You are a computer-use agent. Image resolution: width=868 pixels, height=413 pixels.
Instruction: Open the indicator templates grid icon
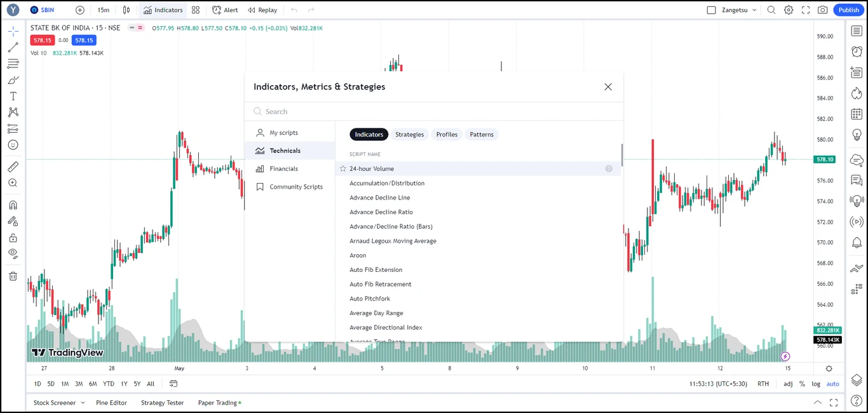pos(196,10)
